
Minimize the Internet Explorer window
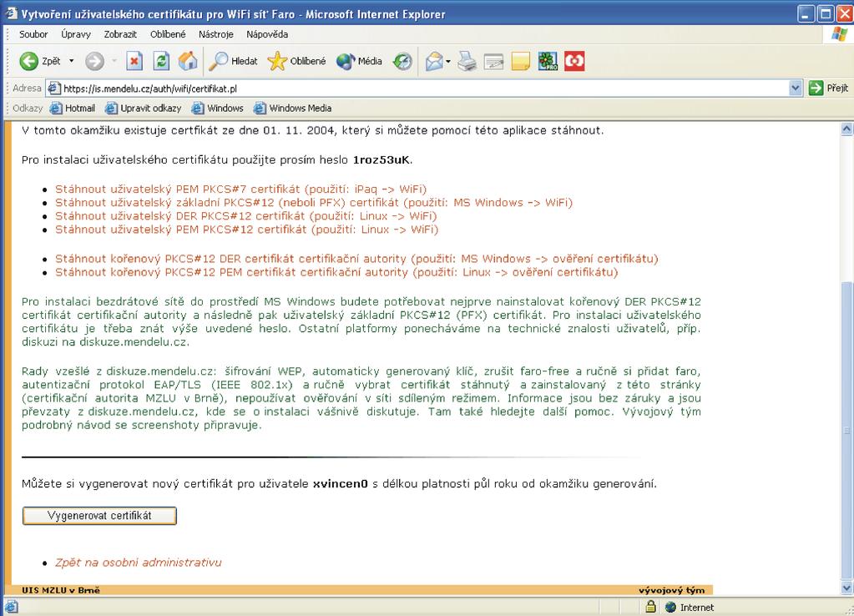point(806,13)
